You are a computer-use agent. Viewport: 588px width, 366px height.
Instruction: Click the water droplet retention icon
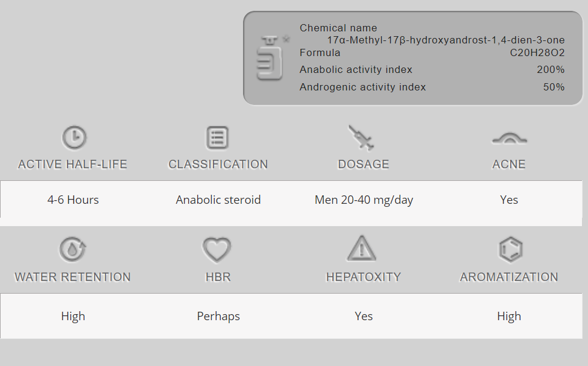[72, 250]
